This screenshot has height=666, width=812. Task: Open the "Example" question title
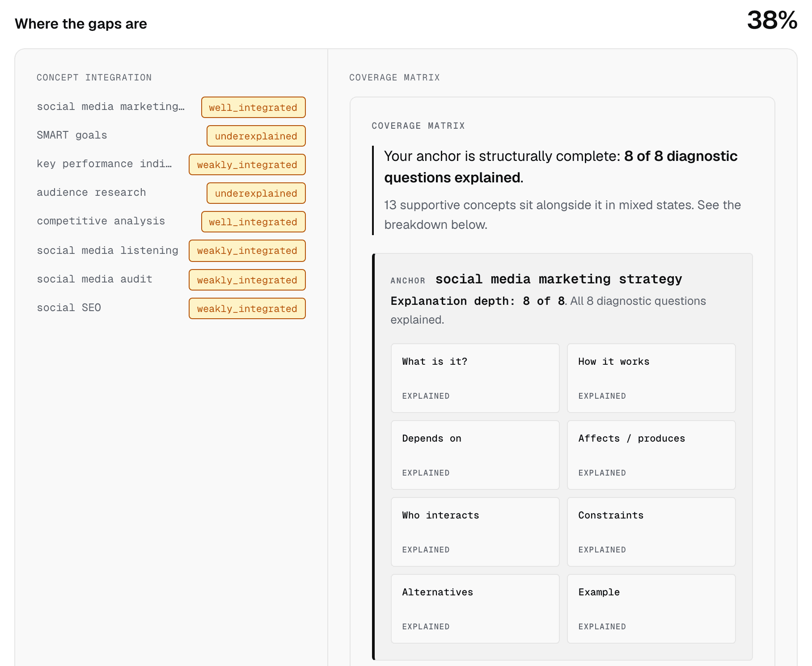[599, 592]
